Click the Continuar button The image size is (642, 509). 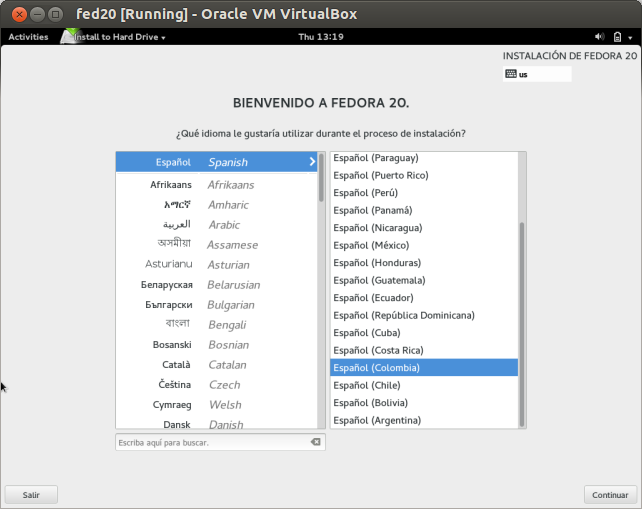(x=610, y=495)
